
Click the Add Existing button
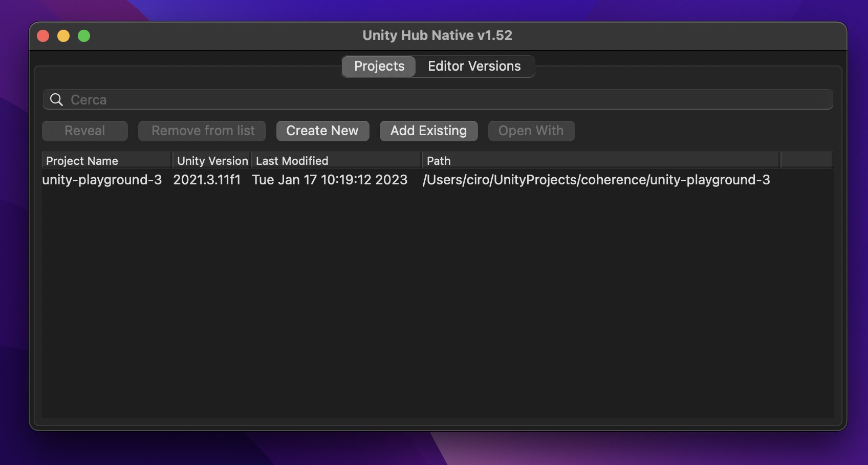(x=428, y=131)
